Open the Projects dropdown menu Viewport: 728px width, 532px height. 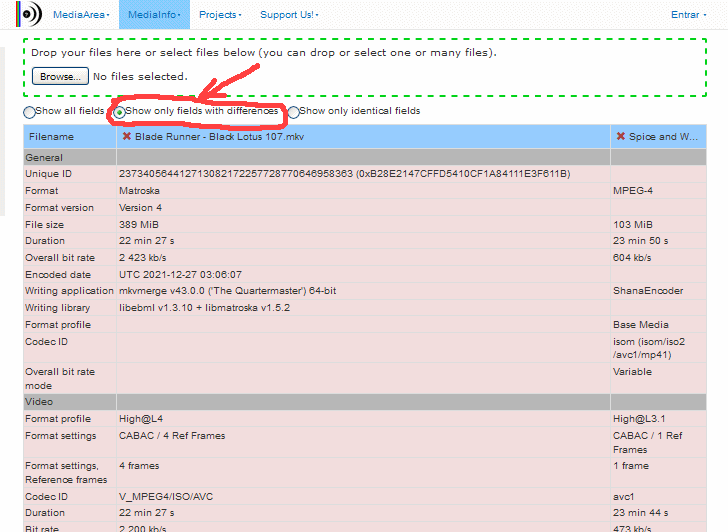[220, 14]
